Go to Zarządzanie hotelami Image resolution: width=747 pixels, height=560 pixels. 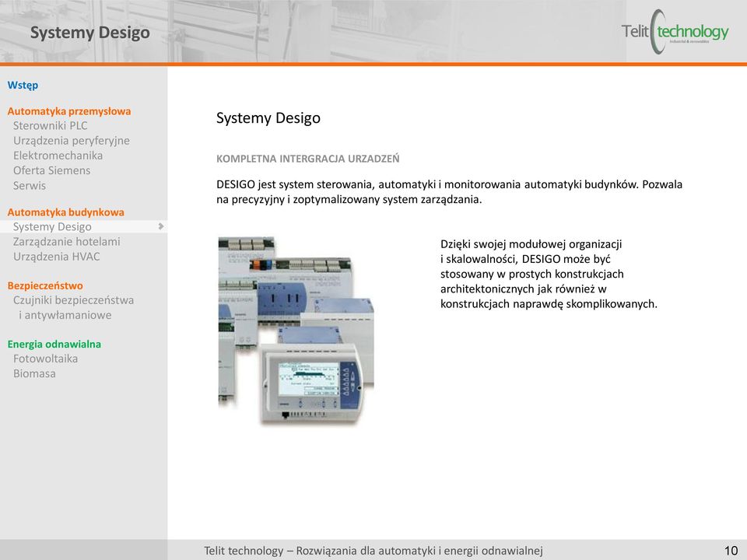[x=67, y=242]
